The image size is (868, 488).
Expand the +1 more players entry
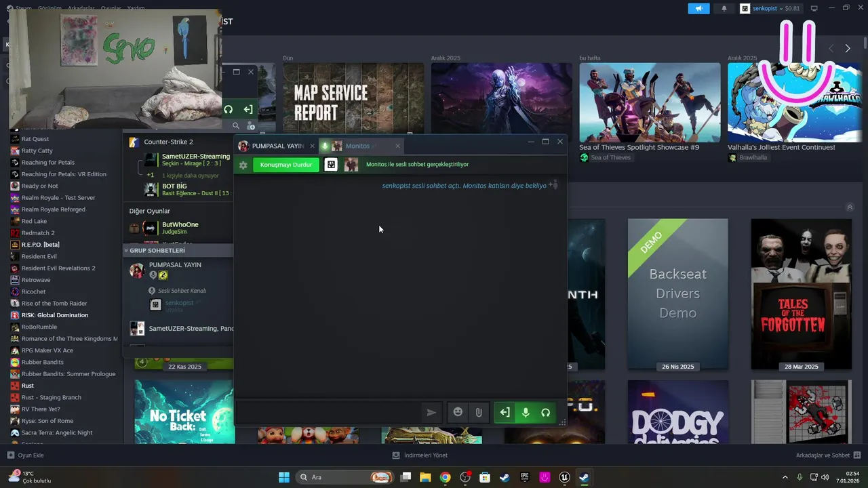[183, 175]
